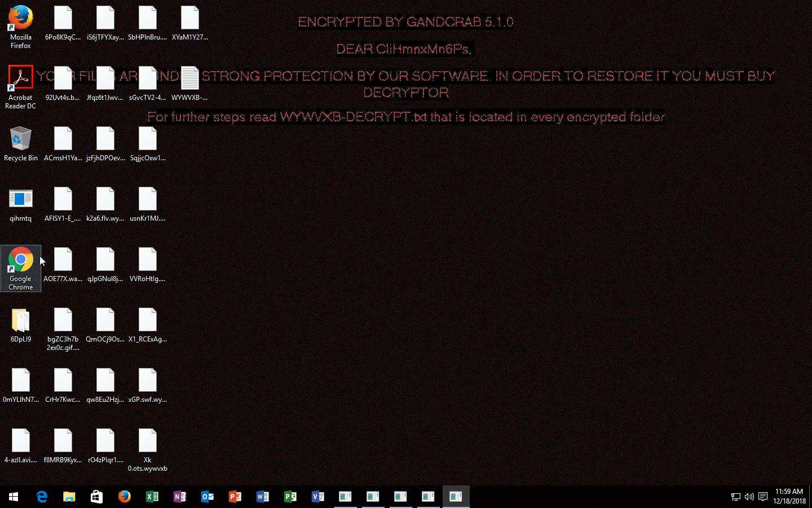Open Outlook from the taskbar
812x508 pixels.
point(208,497)
